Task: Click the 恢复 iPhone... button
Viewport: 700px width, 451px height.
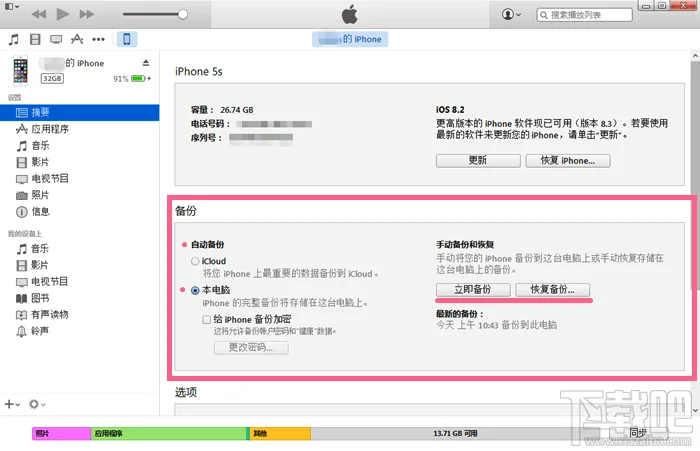Action: point(568,161)
